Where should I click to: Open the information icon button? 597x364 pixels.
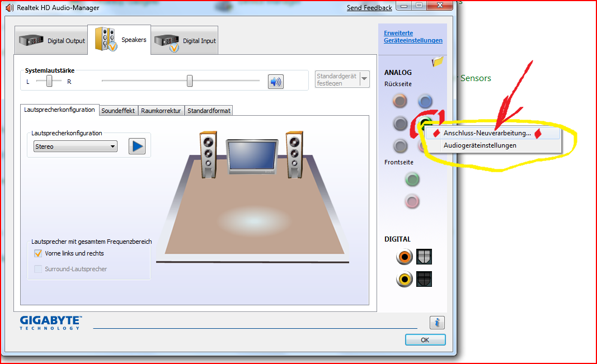pos(437,323)
